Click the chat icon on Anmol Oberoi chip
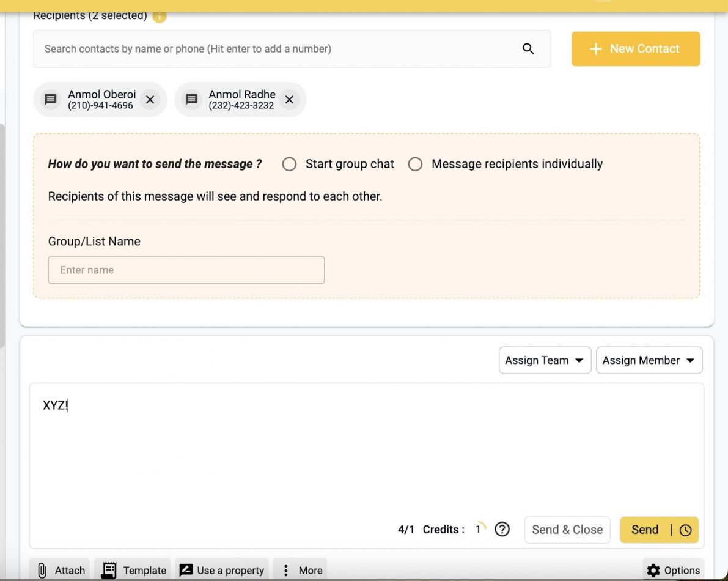The width and height of the screenshot is (728, 581). (x=51, y=99)
